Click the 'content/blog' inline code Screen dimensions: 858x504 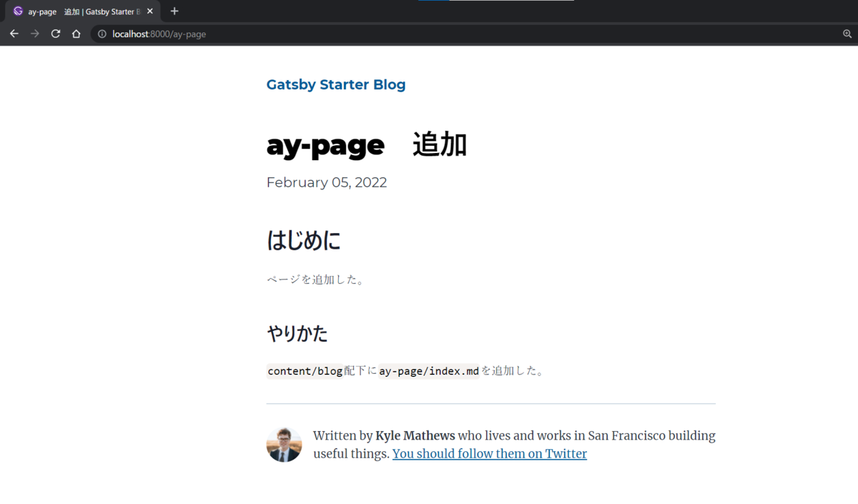[x=305, y=371]
